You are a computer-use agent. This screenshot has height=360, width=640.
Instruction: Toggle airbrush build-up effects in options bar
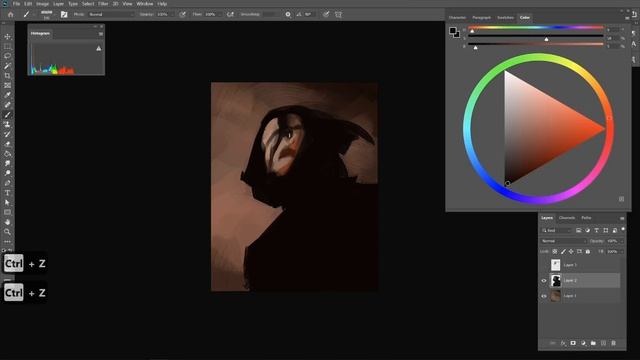(230, 15)
